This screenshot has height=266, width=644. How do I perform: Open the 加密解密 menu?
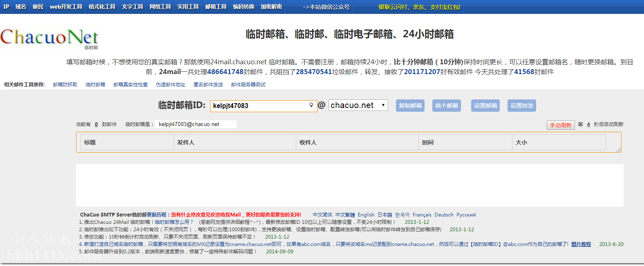271,7
